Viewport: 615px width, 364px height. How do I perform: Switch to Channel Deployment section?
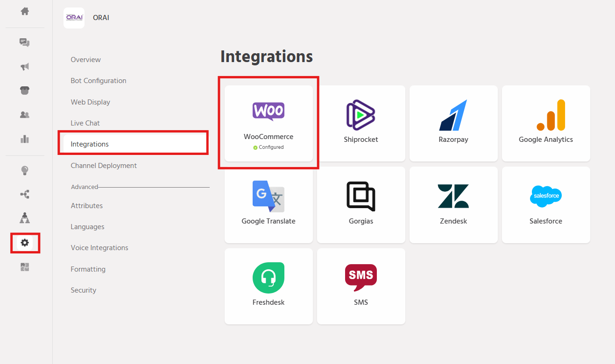pyautogui.click(x=104, y=166)
